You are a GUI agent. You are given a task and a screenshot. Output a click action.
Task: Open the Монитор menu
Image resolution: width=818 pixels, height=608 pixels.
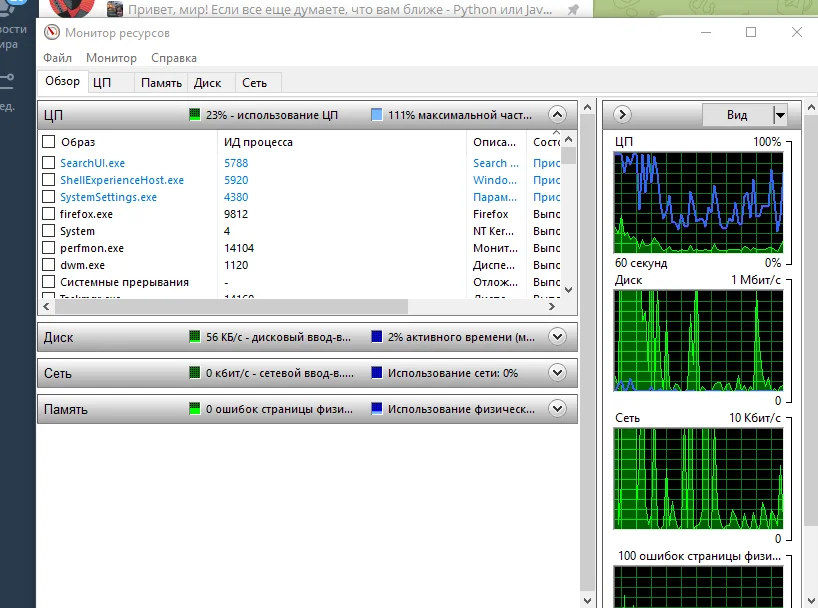coord(111,58)
